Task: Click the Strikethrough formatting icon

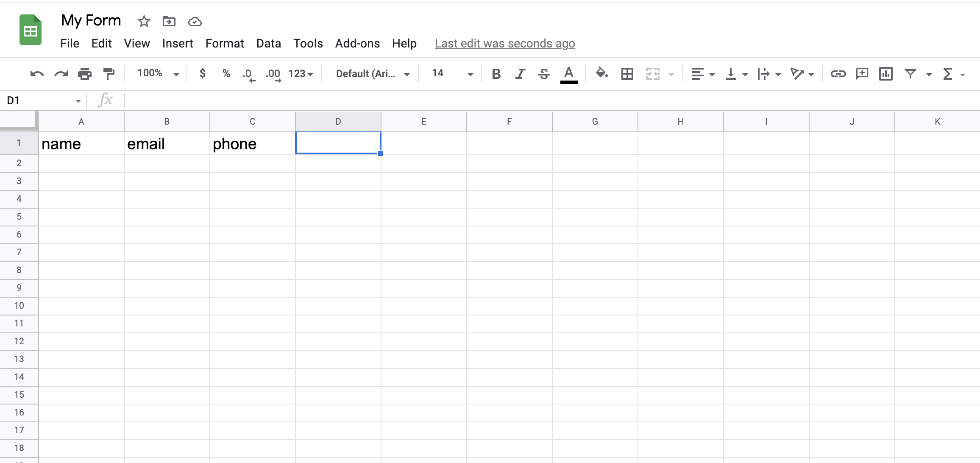Action: pos(544,74)
